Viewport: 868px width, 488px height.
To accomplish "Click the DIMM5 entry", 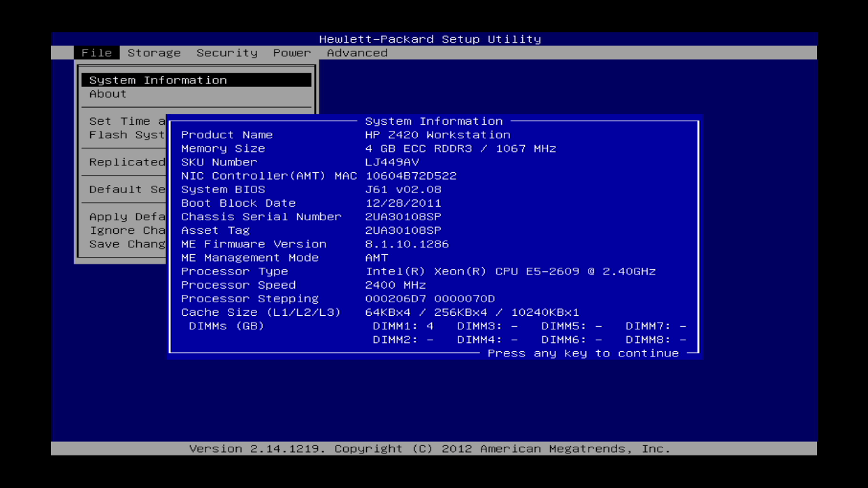I will tap(572, 326).
